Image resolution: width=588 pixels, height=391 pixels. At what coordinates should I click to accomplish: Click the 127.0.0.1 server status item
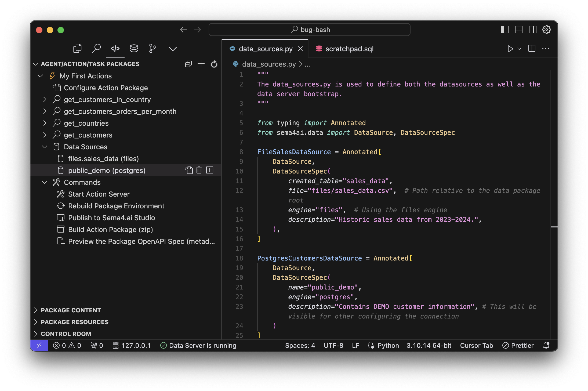(132, 345)
